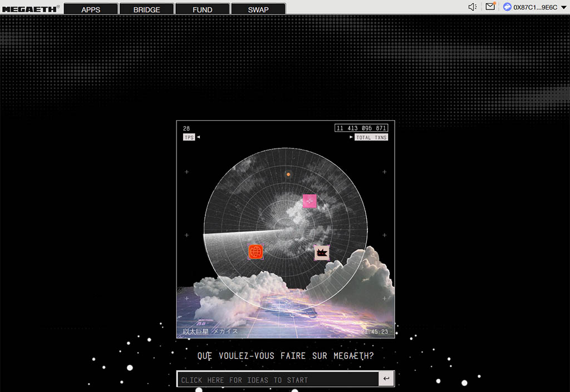Open the FUND tab
This screenshot has height=392, width=570.
[x=202, y=9]
